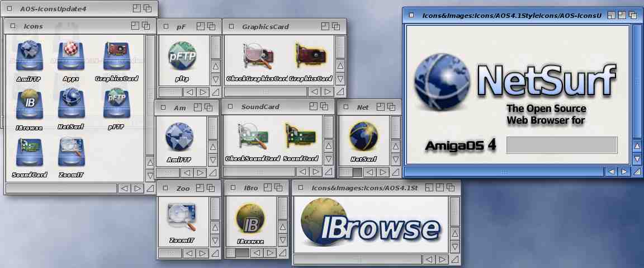Open the Apps drawer icon
This screenshot has height=268, width=644.
pyautogui.click(x=70, y=61)
